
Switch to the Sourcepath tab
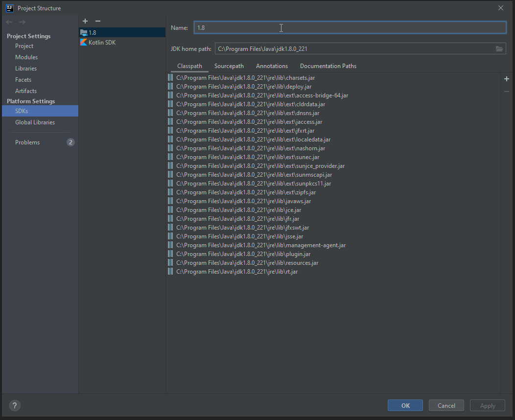pos(229,66)
